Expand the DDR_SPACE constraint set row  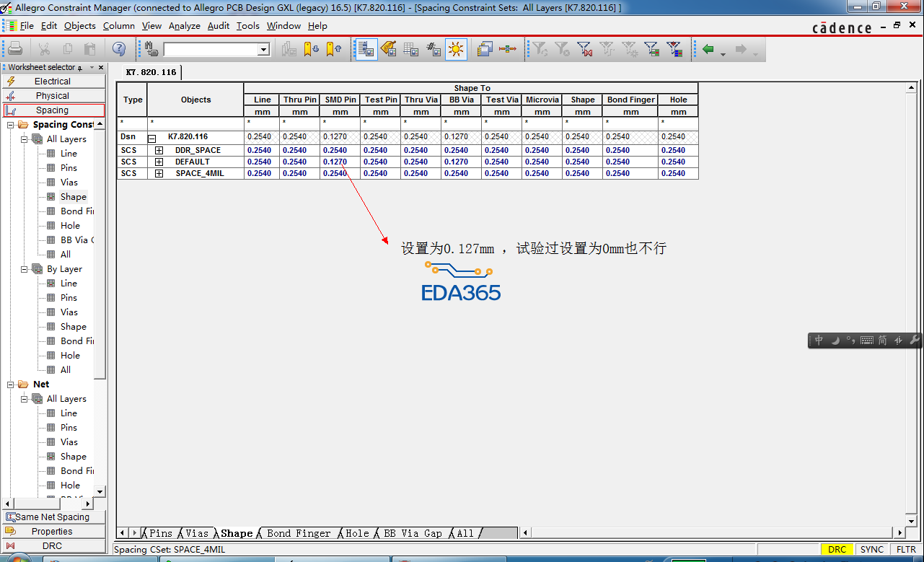pyautogui.click(x=159, y=151)
